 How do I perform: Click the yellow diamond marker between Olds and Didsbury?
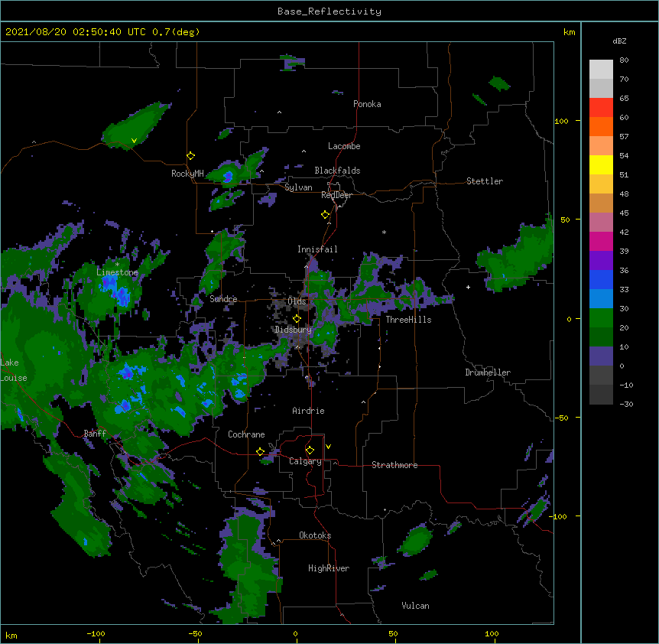[x=297, y=319]
